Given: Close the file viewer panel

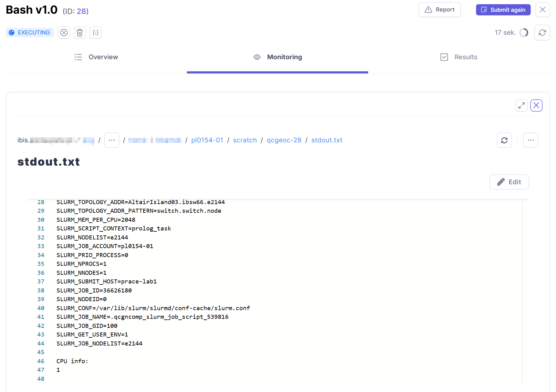Looking at the screenshot, I should [x=536, y=105].
